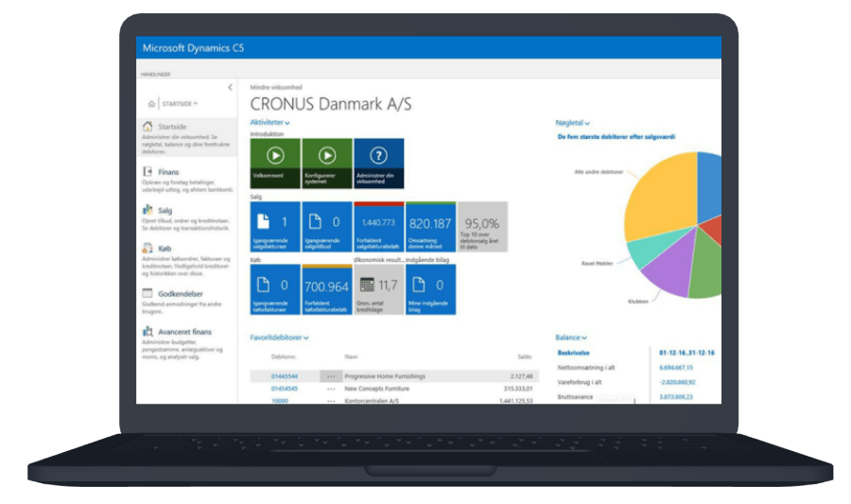Expand the Favoritdebitorer section menu
The image size is (851, 504).
tap(279, 338)
